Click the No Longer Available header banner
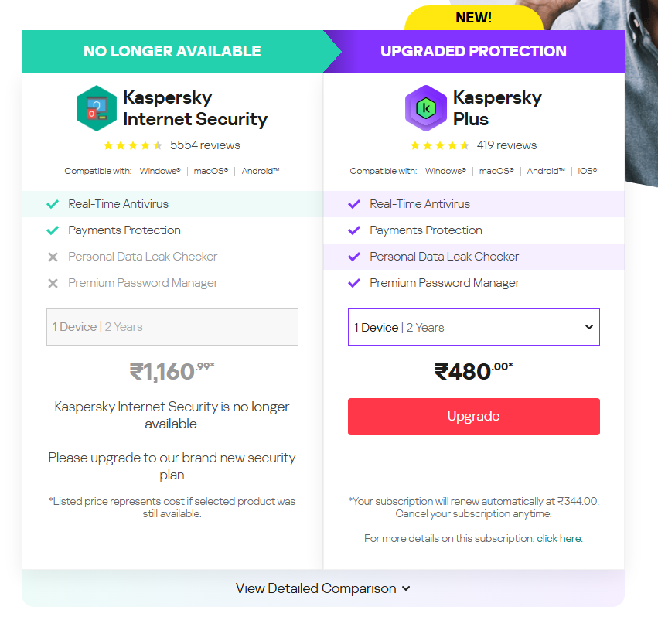The height and width of the screenshot is (644, 658). [172, 51]
